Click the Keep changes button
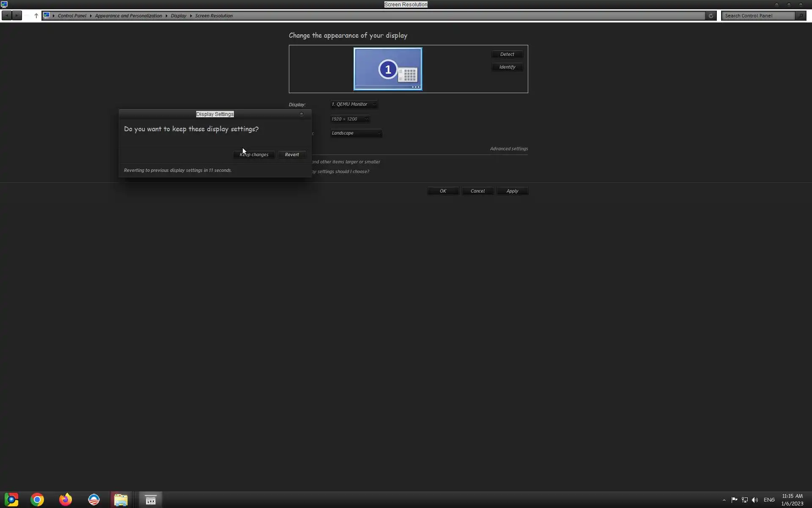 pyautogui.click(x=254, y=155)
